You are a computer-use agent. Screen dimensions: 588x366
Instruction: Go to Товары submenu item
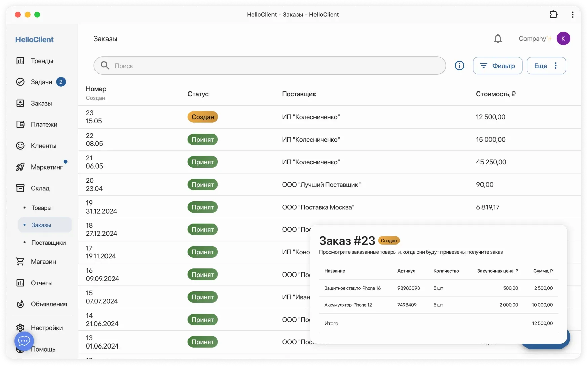tap(41, 208)
